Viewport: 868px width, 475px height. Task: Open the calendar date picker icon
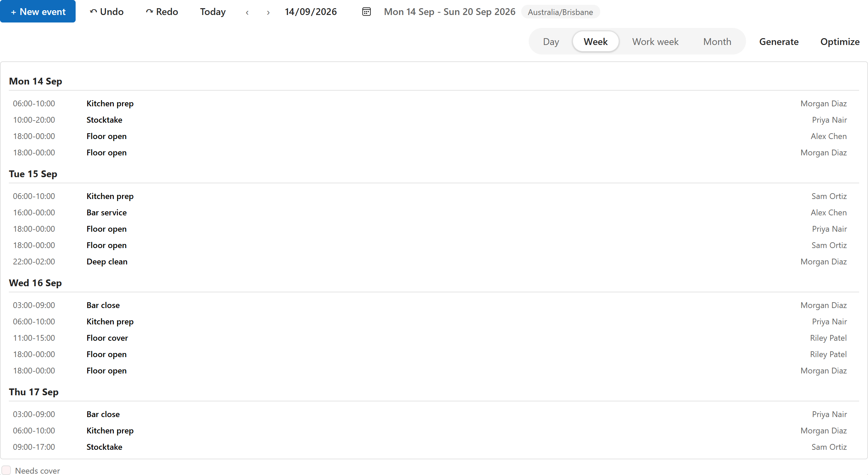[366, 12]
